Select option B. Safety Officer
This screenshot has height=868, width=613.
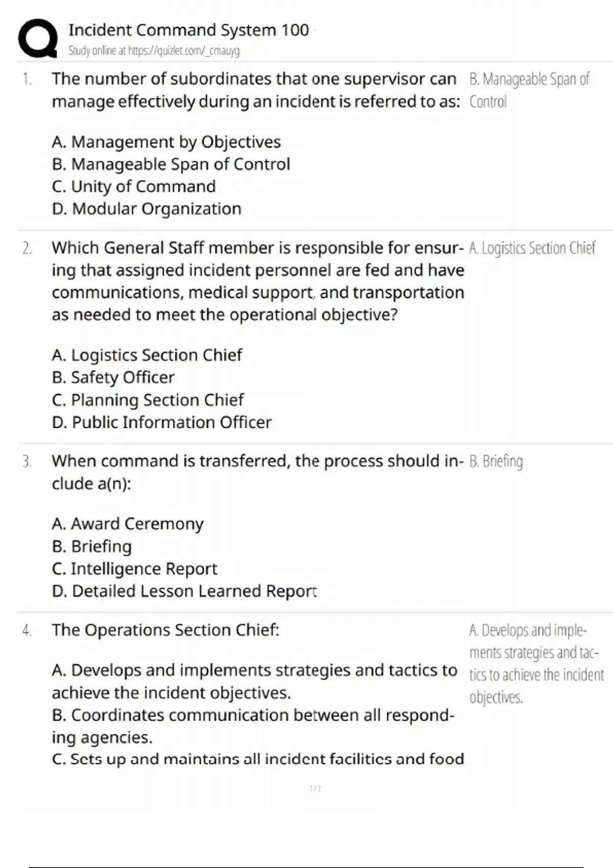113,377
